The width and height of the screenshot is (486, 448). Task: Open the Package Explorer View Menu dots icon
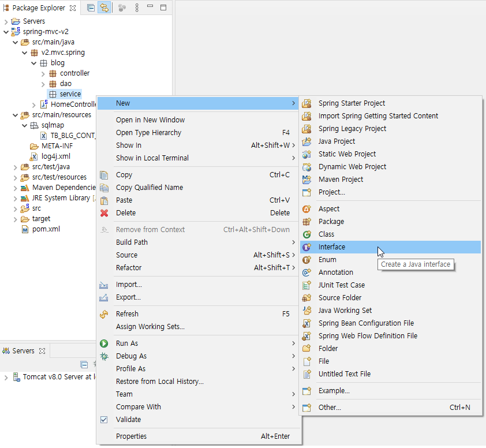tap(137, 8)
